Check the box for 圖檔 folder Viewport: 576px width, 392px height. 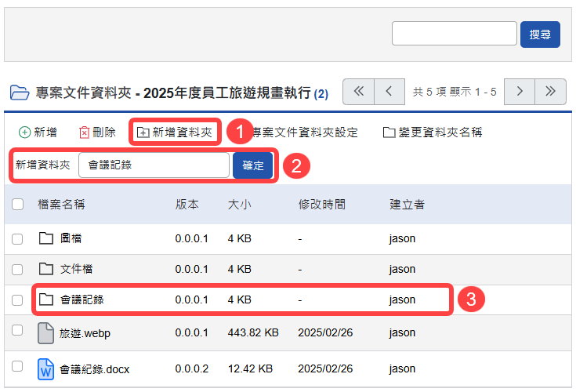(x=18, y=238)
